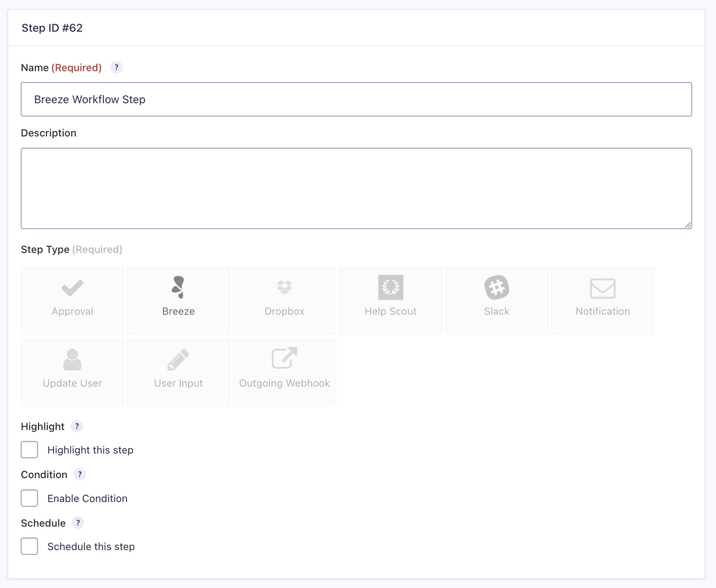Choose the Outgoing Webhook step type
Image resolution: width=716 pixels, height=588 pixels.
[x=284, y=372]
